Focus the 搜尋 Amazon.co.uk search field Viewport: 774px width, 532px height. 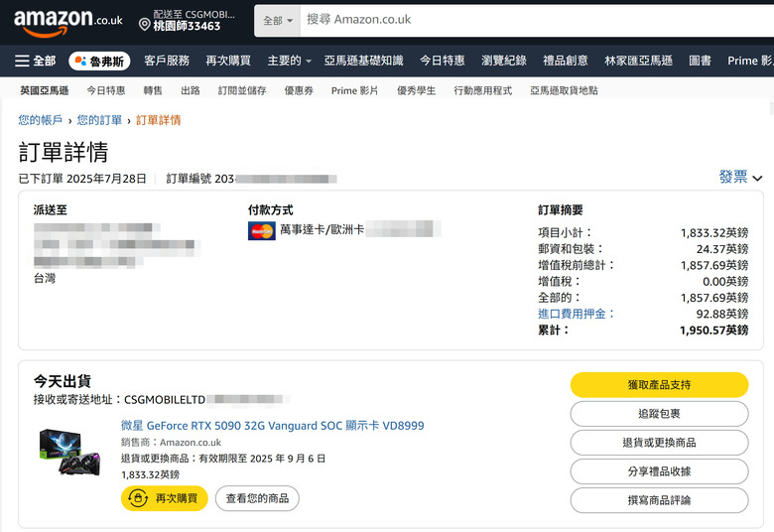tap(537, 20)
